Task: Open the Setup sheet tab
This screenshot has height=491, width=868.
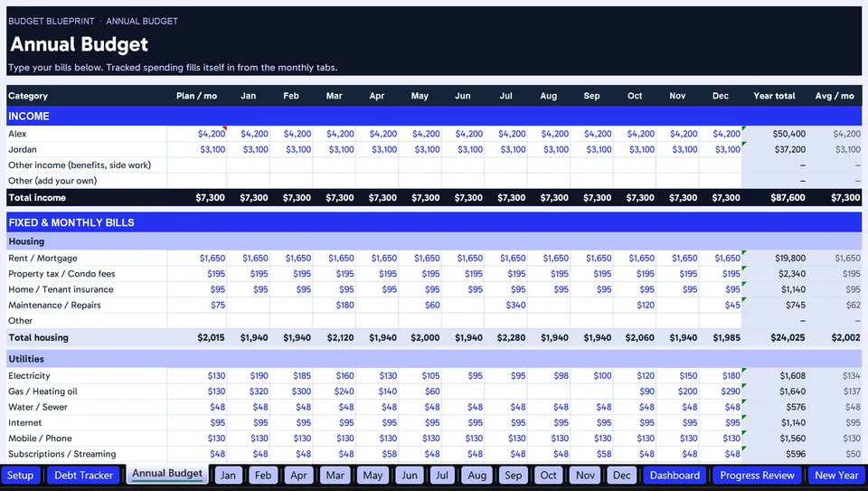Action: point(20,476)
